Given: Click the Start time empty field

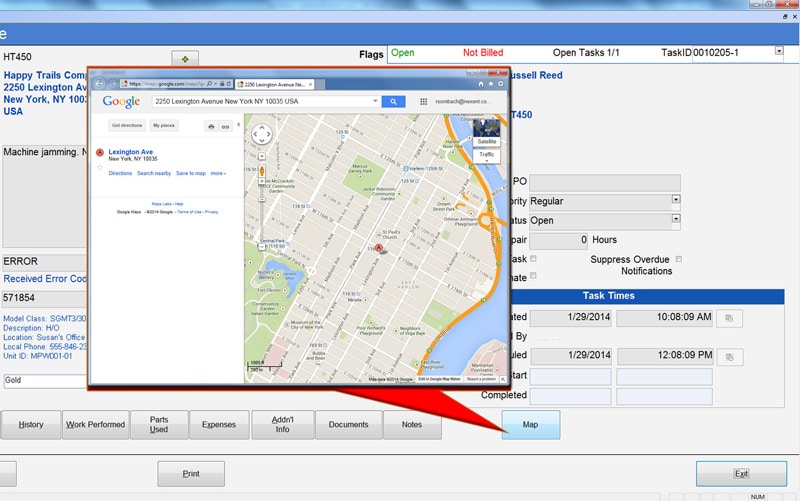Looking at the screenshot, I should 664,377.
